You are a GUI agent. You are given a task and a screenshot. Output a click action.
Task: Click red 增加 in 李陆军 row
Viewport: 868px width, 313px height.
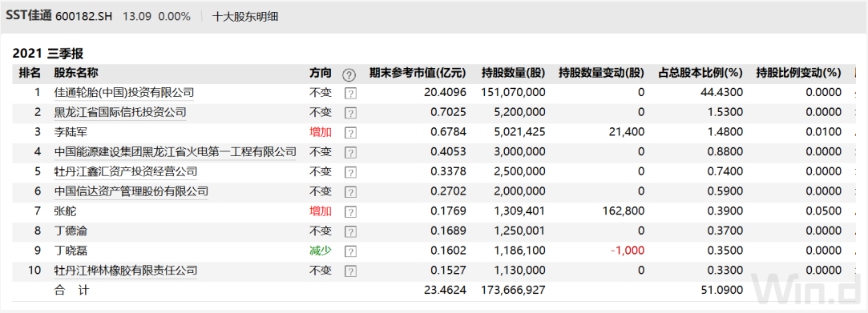point(321,132)
